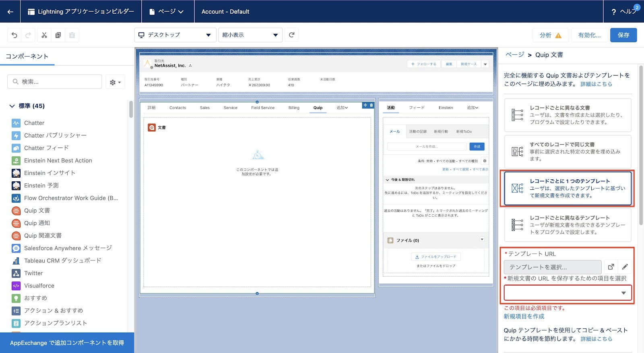Choose レコードごとに 1 つのテンプレート option
Screen dimensions: 644x353
pyautogui.click(x=568, y=188)
